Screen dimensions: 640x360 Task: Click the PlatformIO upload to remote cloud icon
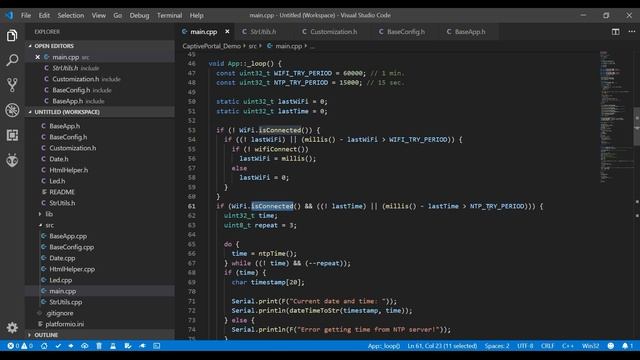(84, 346)
